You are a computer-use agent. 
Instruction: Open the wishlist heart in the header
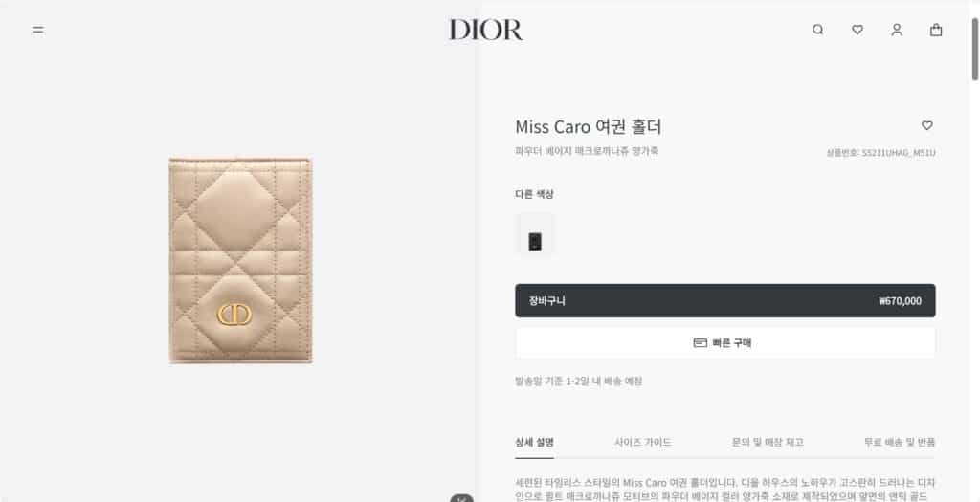pos(857,30)
